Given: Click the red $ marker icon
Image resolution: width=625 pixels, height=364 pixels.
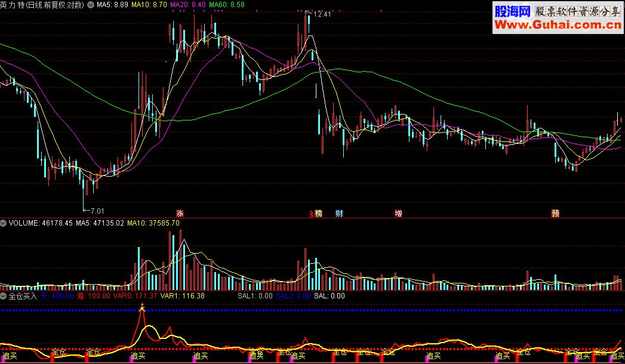Looking at the screenshot, I should 311,214.
